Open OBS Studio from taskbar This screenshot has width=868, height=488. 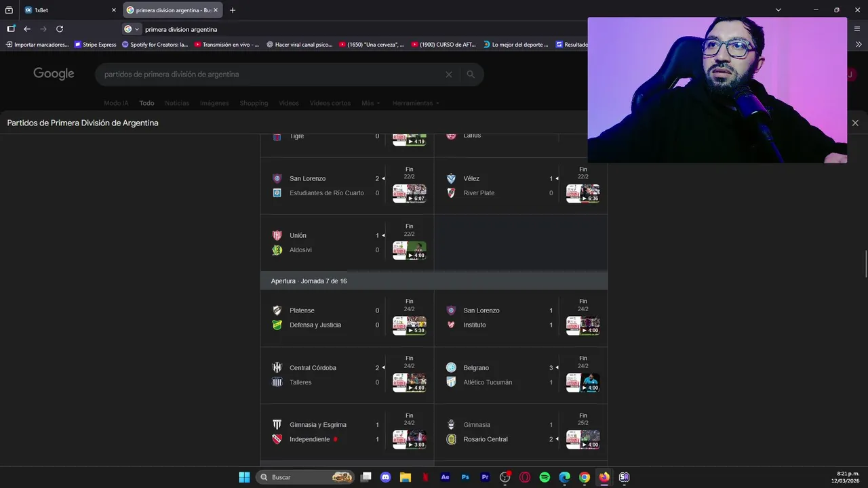505,477
